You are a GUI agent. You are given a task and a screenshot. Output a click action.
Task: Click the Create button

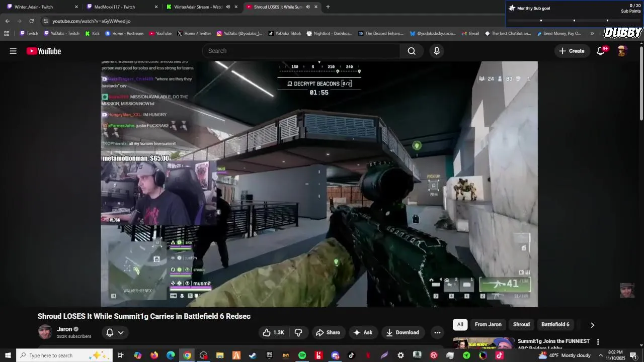pyautogui.click(x=572, y=51)
